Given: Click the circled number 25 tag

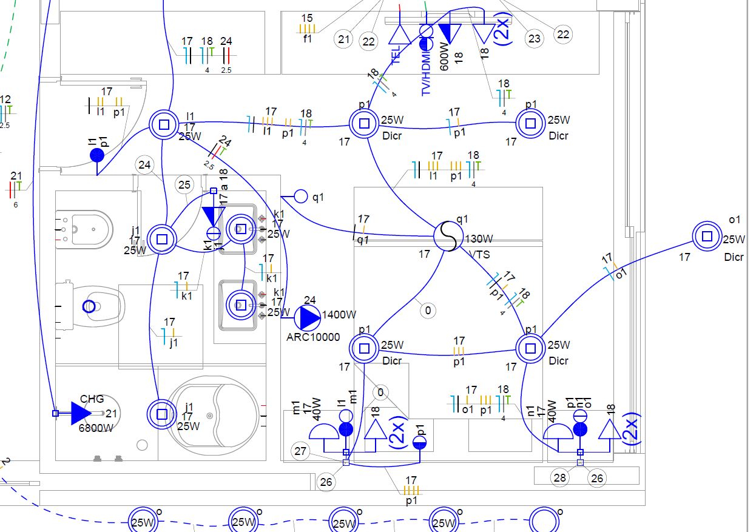Looking at the screenshot, I should coord(184,184).
